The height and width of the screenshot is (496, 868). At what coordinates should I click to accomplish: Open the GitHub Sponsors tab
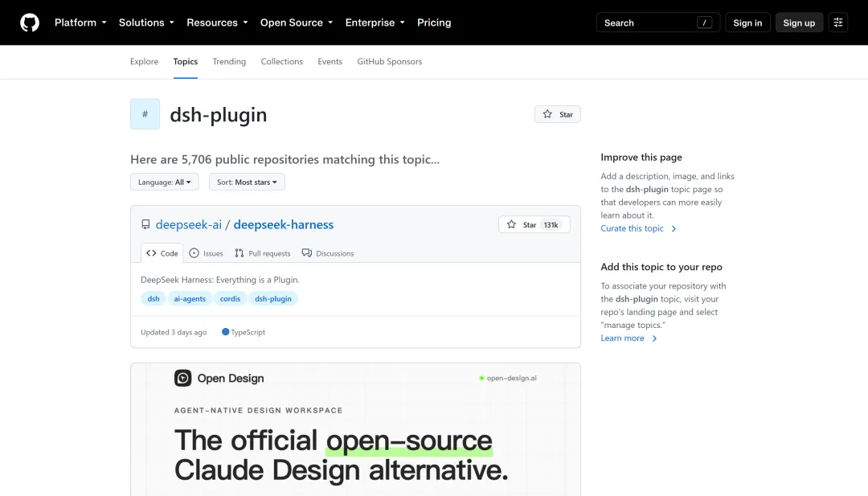pos(389,61)
